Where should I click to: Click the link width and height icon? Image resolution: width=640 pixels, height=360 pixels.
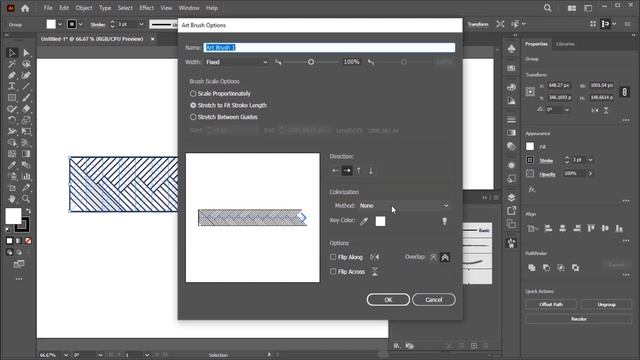[624, 92]
